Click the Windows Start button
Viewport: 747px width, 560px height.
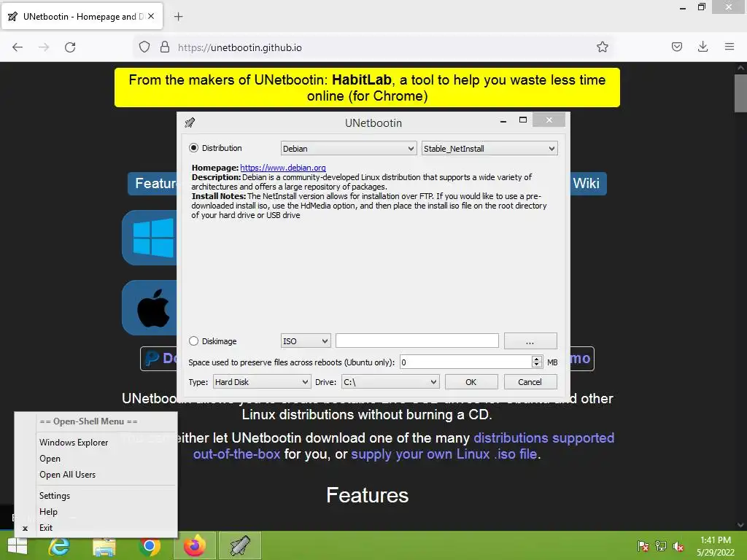tap(18, 545)
